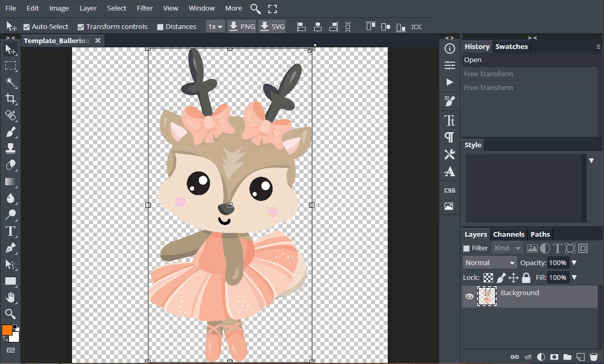Export image with SVG button
Viewport: 604px width, 364px height.
point(272,26)
